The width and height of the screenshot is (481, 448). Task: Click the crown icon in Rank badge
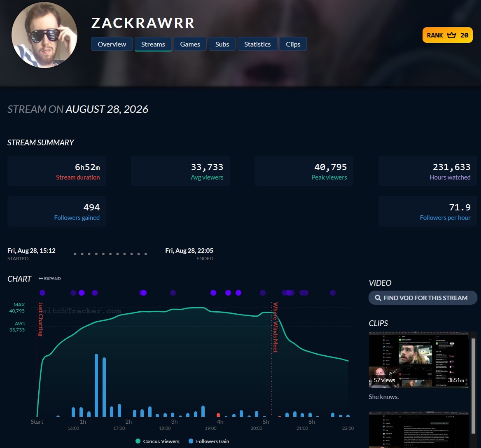[x=451, y=35]
